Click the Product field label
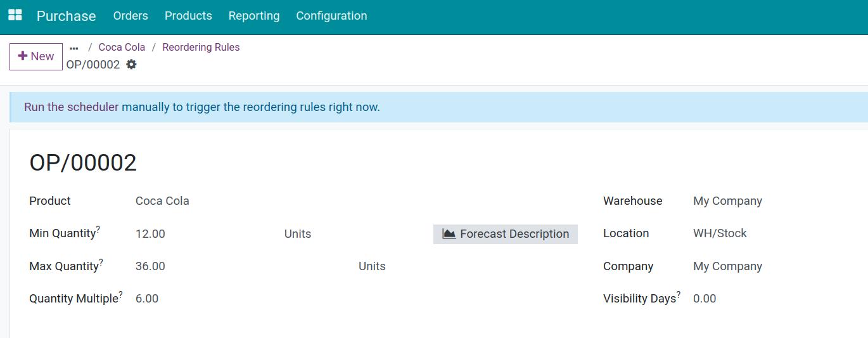The height and width of the screenshot is (338, 868). (x=50, y=201)
